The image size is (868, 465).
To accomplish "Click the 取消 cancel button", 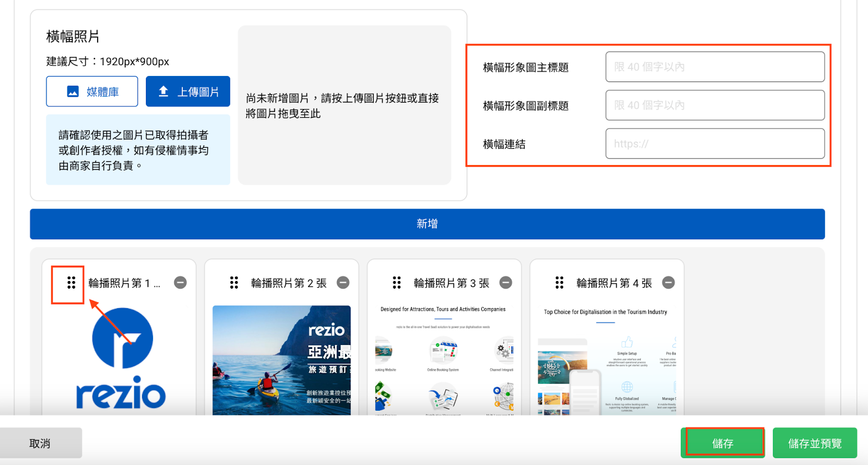I will click(41, 443).
